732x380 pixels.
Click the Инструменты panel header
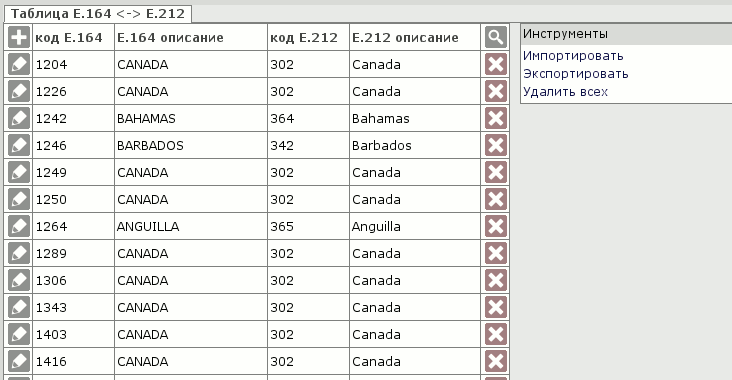[626, 34]
